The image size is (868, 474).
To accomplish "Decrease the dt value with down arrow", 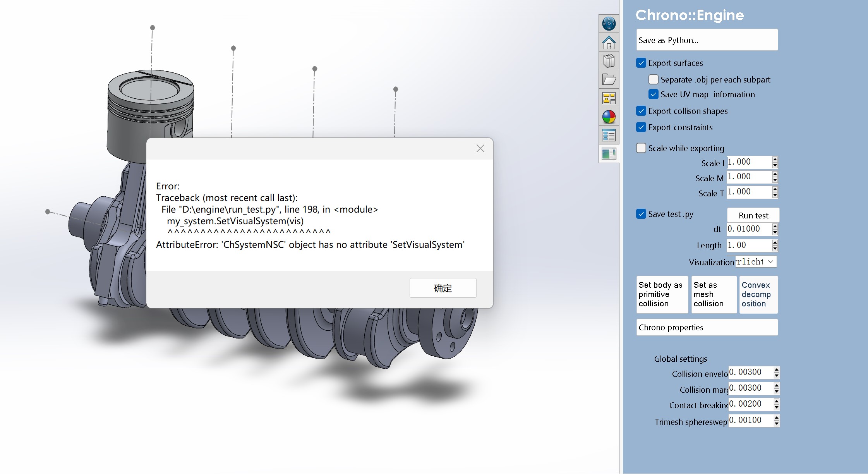I will (x=774, y=232).
